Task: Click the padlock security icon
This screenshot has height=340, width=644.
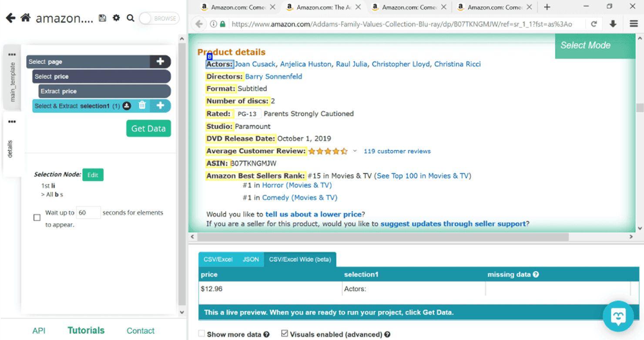Action: (x=223, y=24)
